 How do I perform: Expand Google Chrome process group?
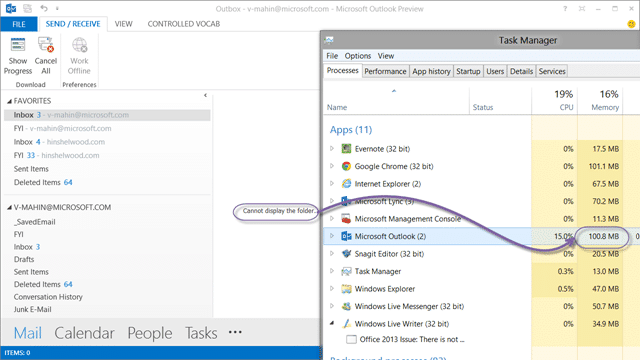[x=332, y=166]
